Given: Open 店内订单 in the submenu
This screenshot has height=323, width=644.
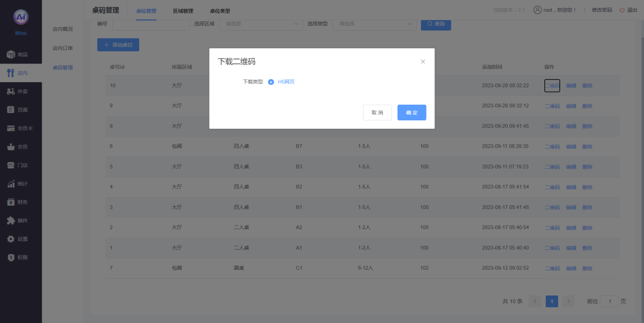Looking at the screenshot, I should [x=63, y=48].
